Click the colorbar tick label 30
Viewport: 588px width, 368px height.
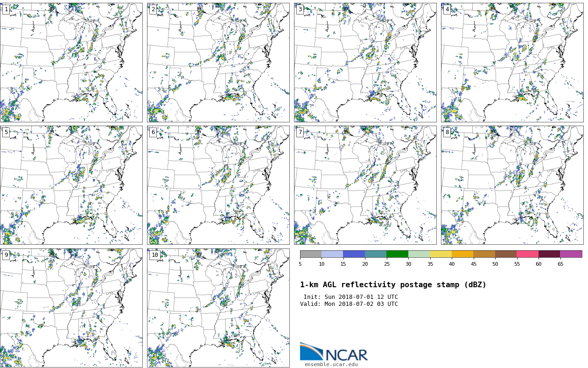pyautogui.click(x=408, y=264)
